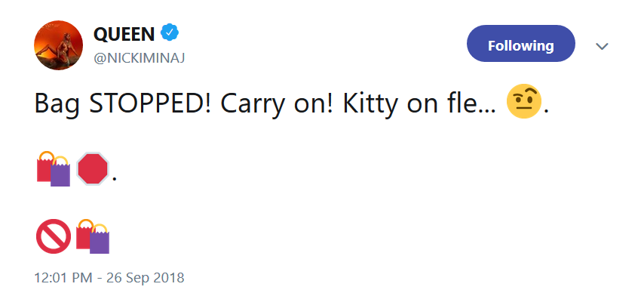
Task: Click the word STOPPED! in the tweet
Action: point(150,104)
